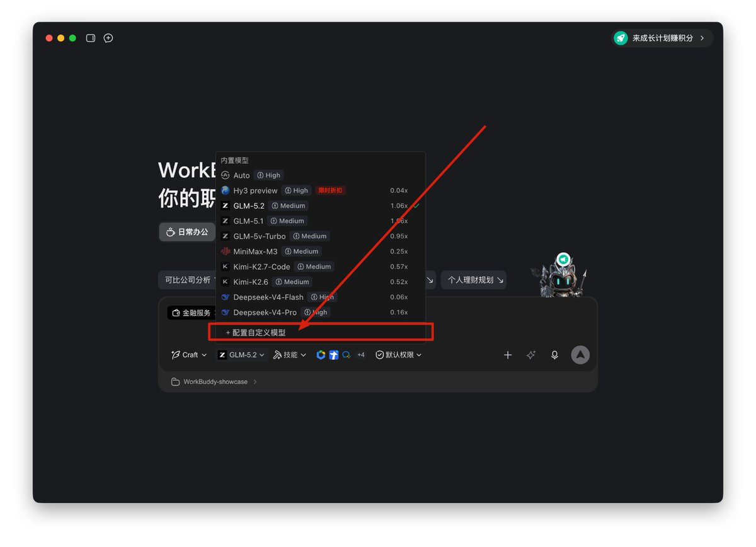Click the new chat plus-bubble icon
Image resolution: width=756 pixels, height=547 pixels.
pyautogui.click(x=108, y=38)
